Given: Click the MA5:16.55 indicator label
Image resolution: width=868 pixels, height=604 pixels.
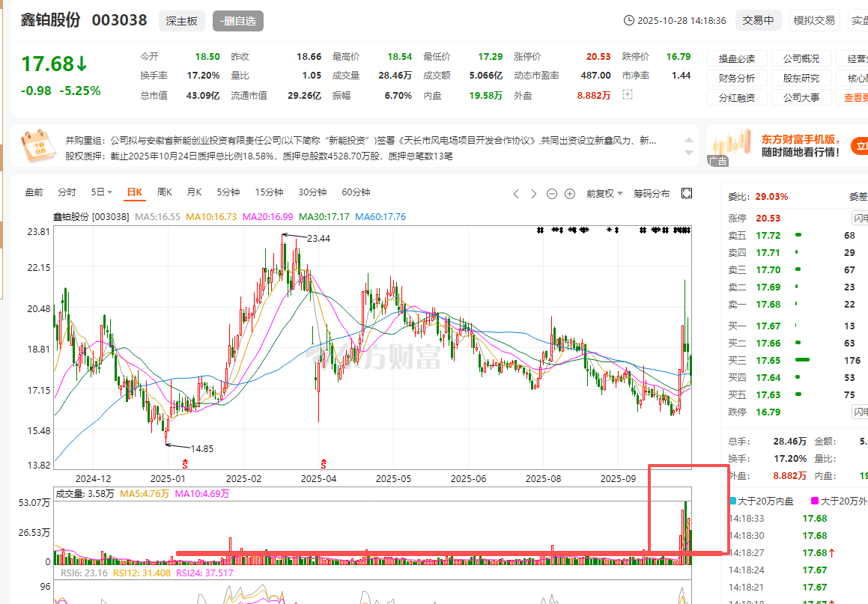Looking at the screenshot, I should point(158,217).
